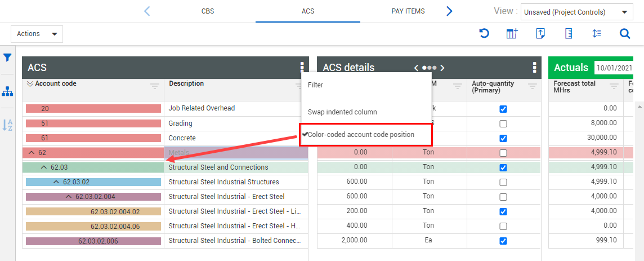
Task: Open search with magnifier icon
Action: pos(625,34)
